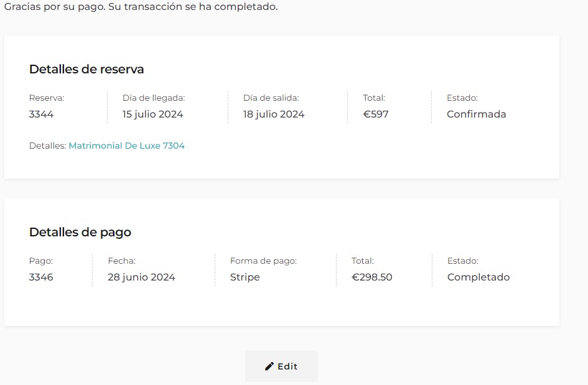
Task: Click the Día de salida label
Action: (x=271, y=98)
